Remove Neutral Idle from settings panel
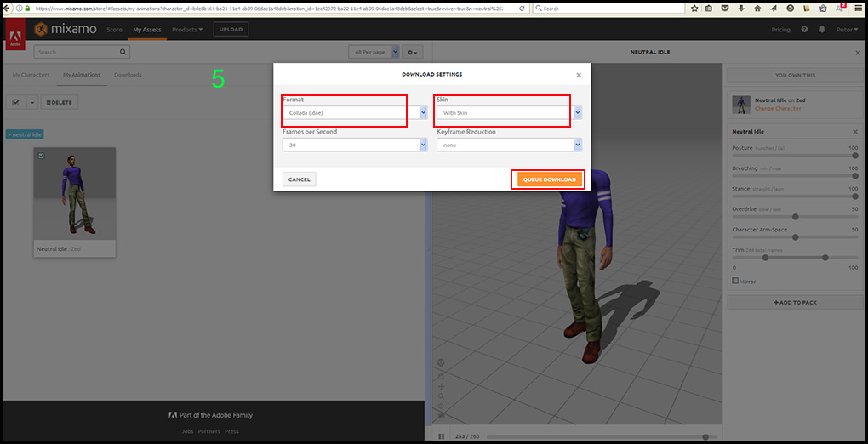This screenshot has height=444, width=868. click(855, 132)
